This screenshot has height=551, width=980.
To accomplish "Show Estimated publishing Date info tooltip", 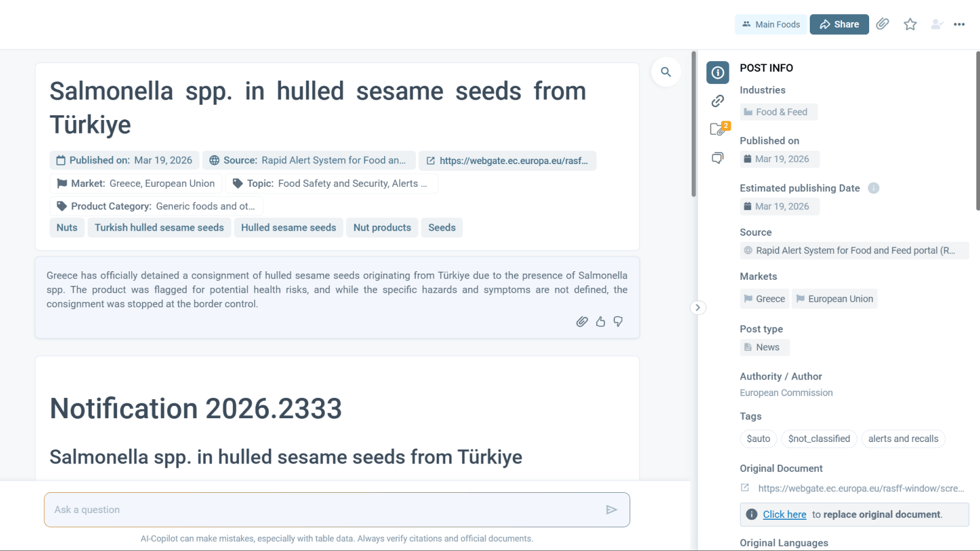I will click(873, 188).
